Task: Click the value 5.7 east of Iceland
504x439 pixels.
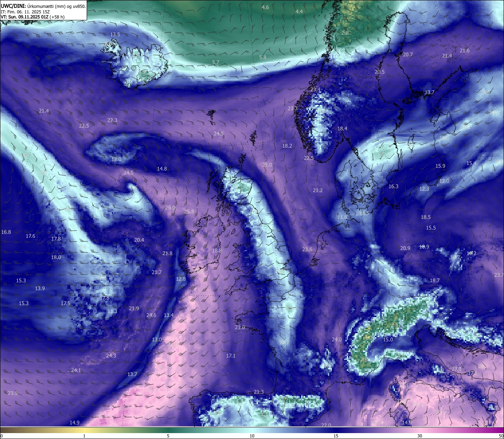Action: click(216, 63)
